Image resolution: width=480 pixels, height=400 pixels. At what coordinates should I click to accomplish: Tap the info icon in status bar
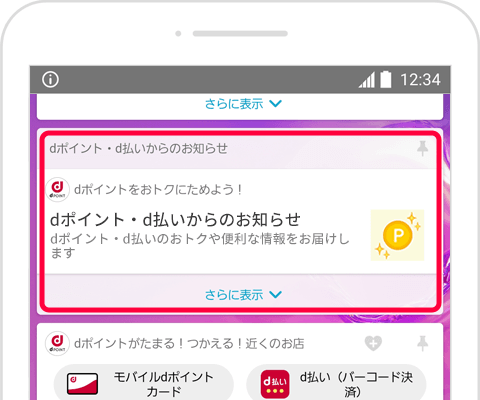50,80
